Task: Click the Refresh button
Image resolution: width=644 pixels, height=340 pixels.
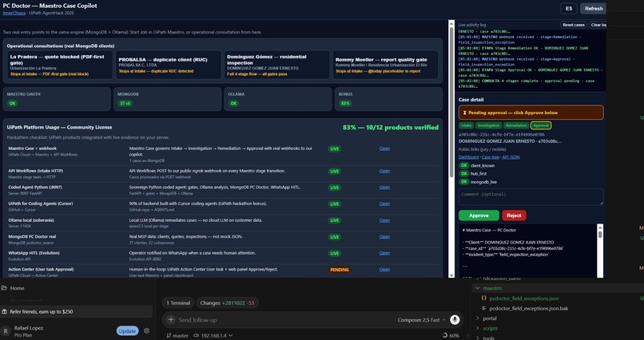Action: coord(594,9)
